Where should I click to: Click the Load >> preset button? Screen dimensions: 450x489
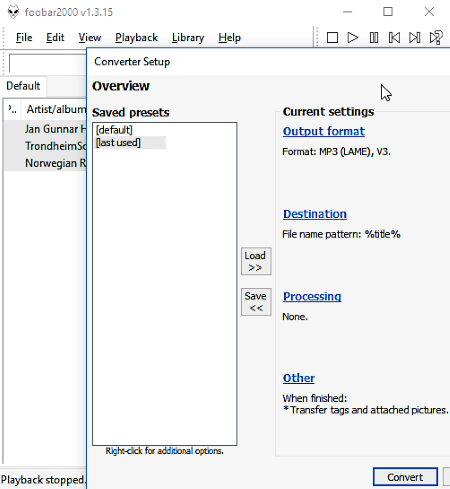(256, 261)
